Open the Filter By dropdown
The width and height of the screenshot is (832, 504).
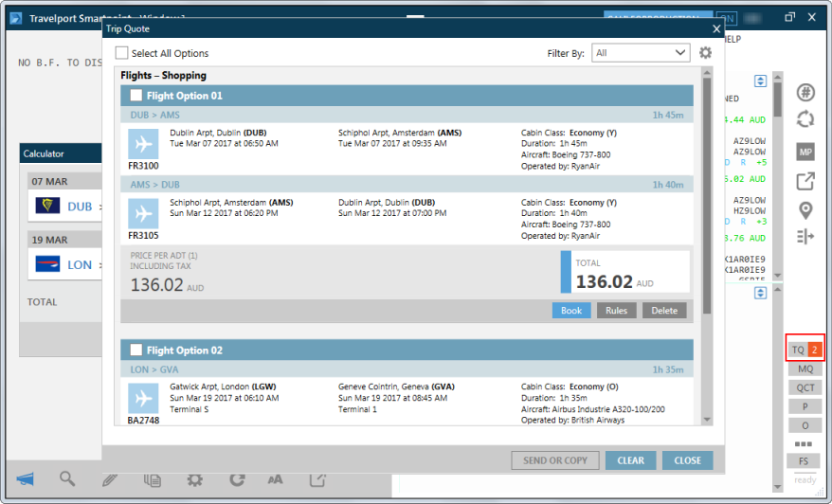click(641, 53)
